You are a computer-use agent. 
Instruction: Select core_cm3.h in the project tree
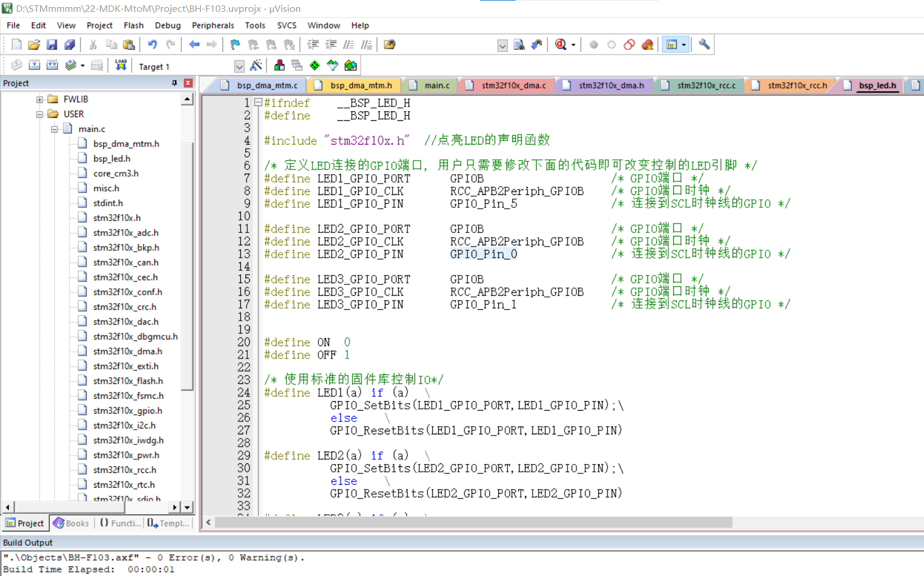[116, 173]
